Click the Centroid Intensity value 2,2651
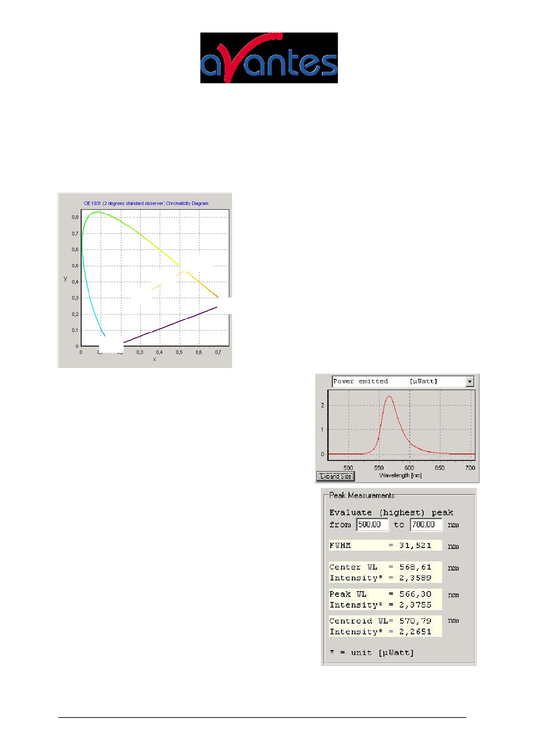The height and width of the screenshot is (756, 535). (x=415, y=632)
